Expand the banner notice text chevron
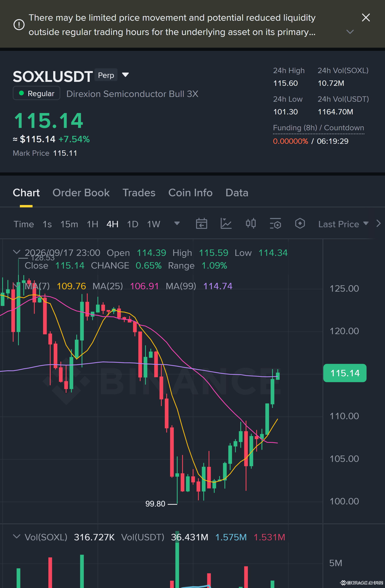Image resolution: width=385 pixels, height=588 pixels. [350, 32]
